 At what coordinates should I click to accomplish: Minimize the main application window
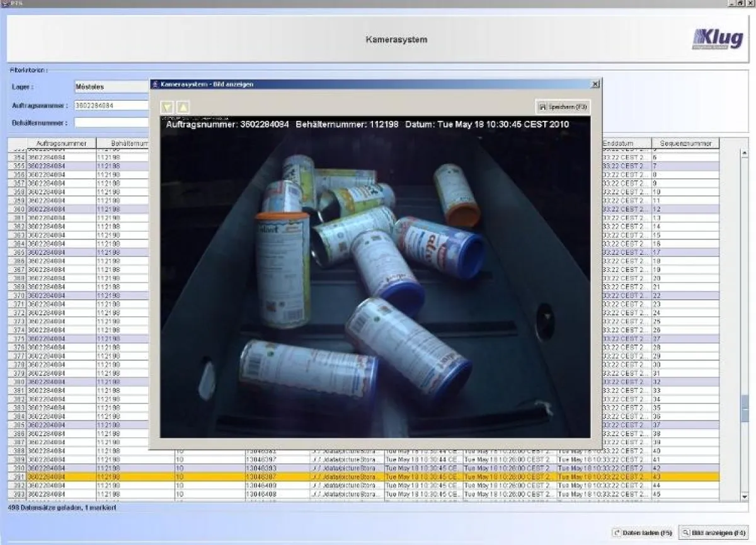[732, 3]
